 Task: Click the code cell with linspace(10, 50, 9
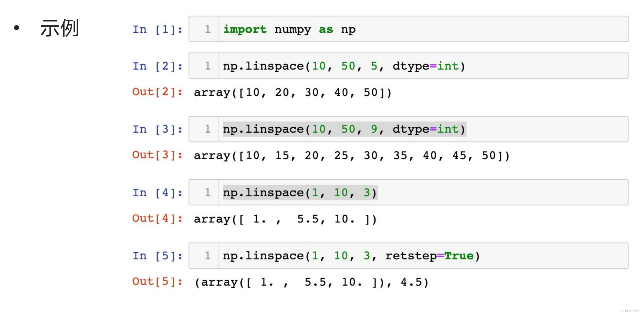coord(408,129)
